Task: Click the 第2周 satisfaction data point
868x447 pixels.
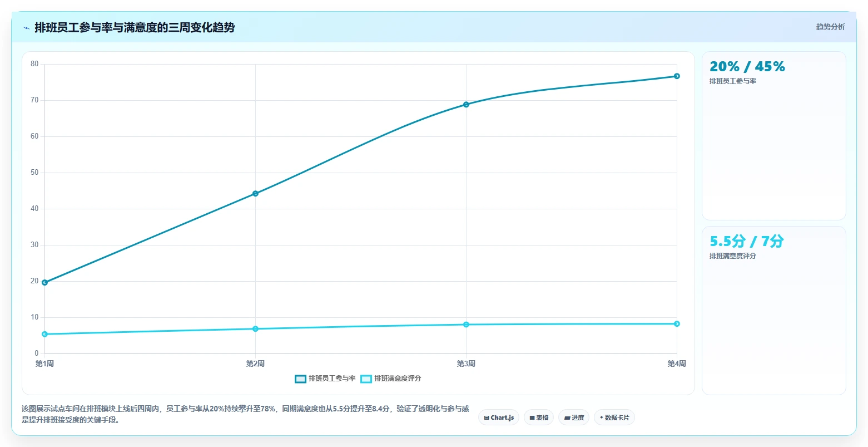Action: click(255, 328)
